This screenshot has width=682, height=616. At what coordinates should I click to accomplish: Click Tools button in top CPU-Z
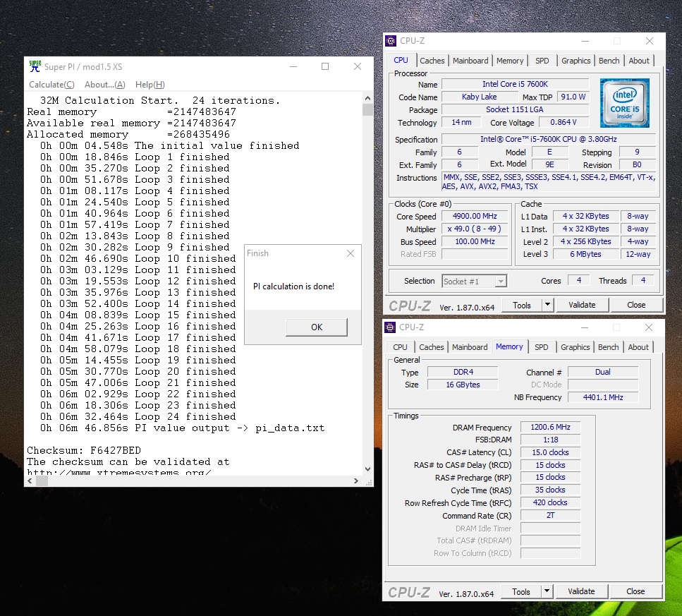click(x=521, y=305)
